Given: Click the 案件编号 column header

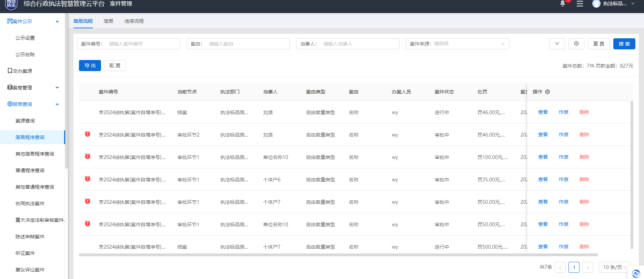Looking at the screenshot, I should click(x=108, y=92).
